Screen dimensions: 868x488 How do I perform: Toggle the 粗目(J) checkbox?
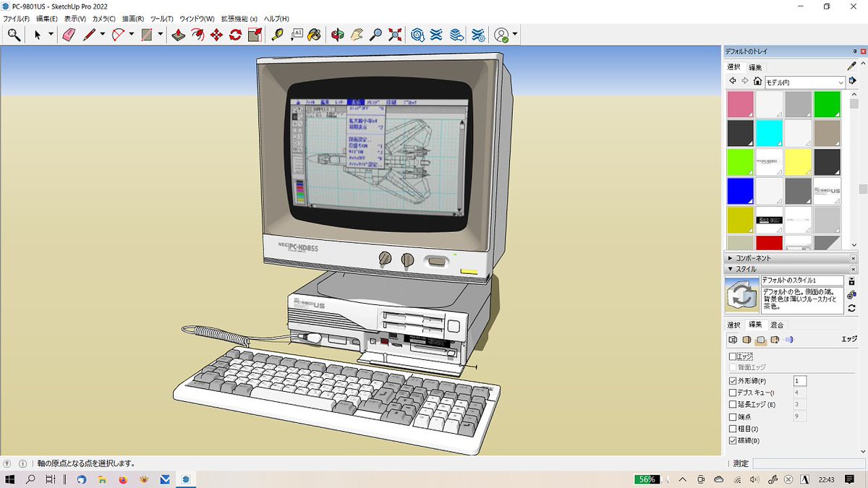(x=733, y=429)
